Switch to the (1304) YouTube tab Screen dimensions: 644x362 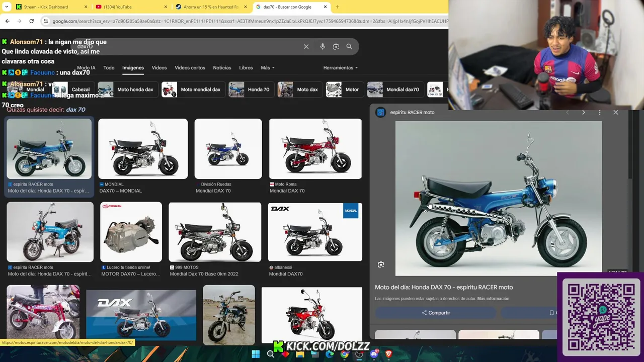point(131,7)
